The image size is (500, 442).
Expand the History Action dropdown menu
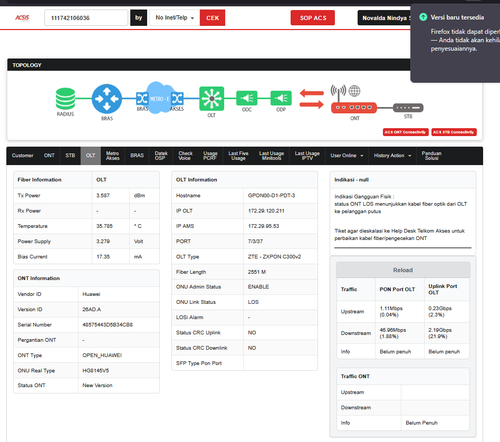[392, 156]
